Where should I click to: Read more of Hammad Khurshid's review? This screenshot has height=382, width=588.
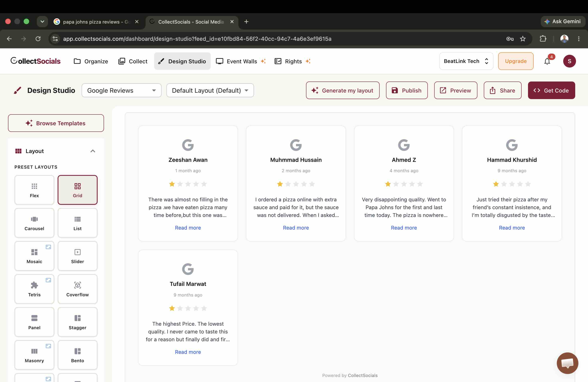click(x=512, y=228)
